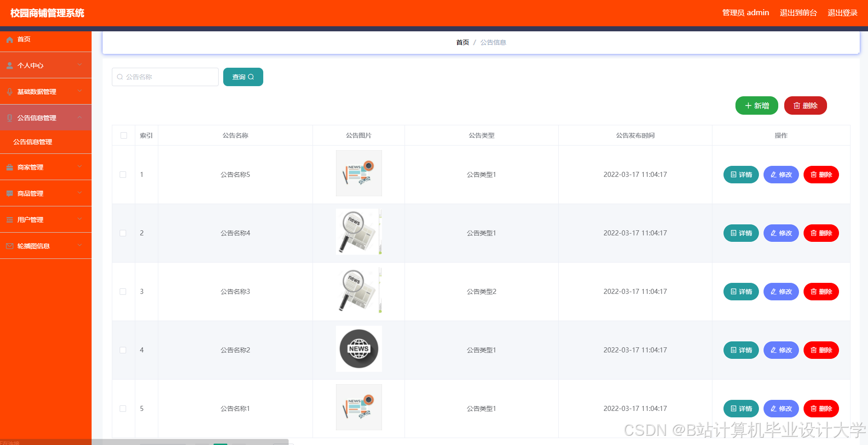Open the magnifier news thumbnail for 公告名称3

point(359,290)
